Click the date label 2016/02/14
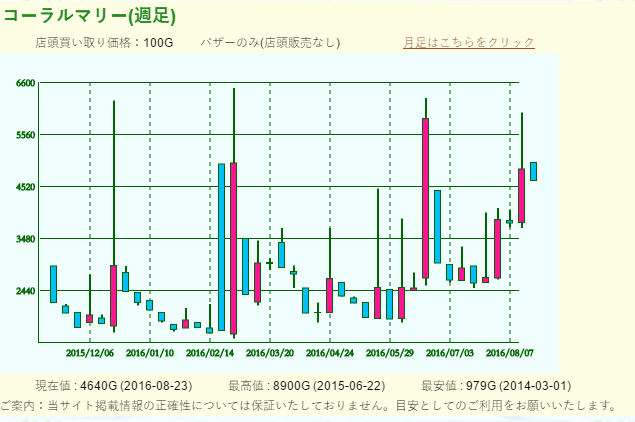635x422 pixels. [210, 353]
